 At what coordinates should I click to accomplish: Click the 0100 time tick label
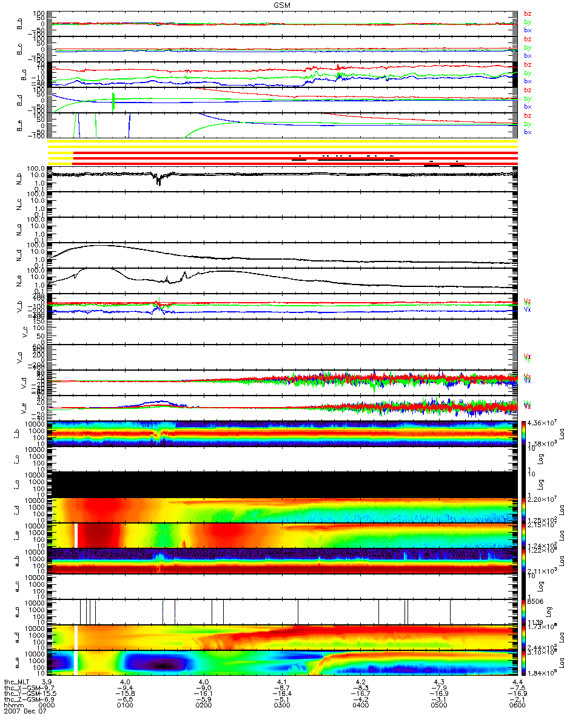tap(124, 706)
